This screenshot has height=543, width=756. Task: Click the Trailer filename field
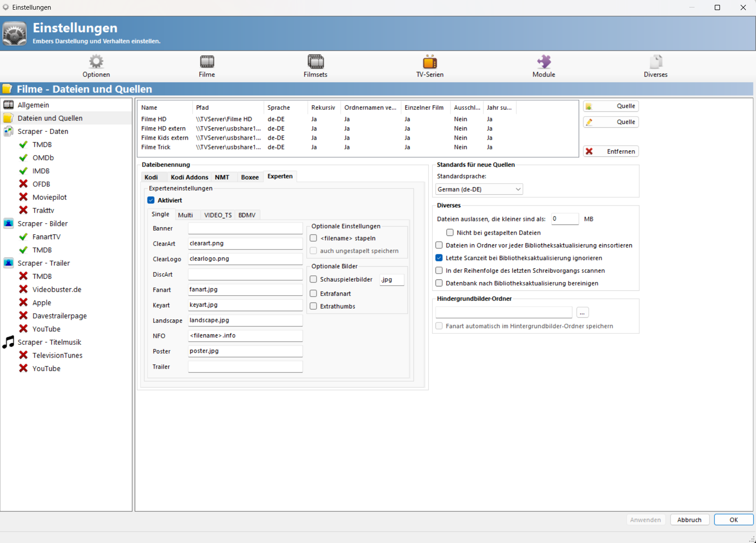pyautogui.click(x=245, y=366)
